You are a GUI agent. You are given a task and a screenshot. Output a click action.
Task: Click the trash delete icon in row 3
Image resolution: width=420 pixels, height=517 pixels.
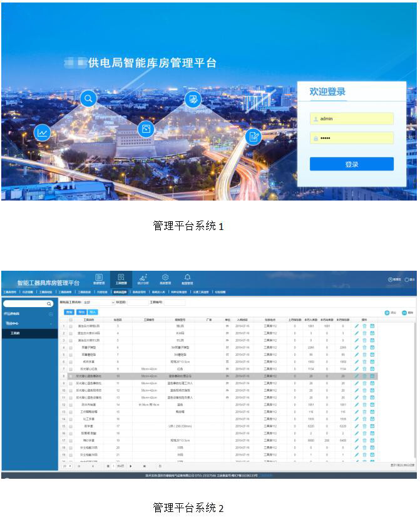[364, 340]
